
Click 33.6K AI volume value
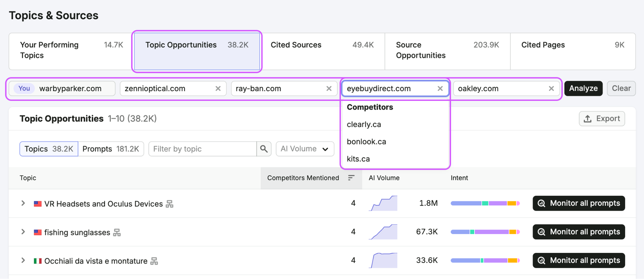pyautogui.click(x=427, y=260)
